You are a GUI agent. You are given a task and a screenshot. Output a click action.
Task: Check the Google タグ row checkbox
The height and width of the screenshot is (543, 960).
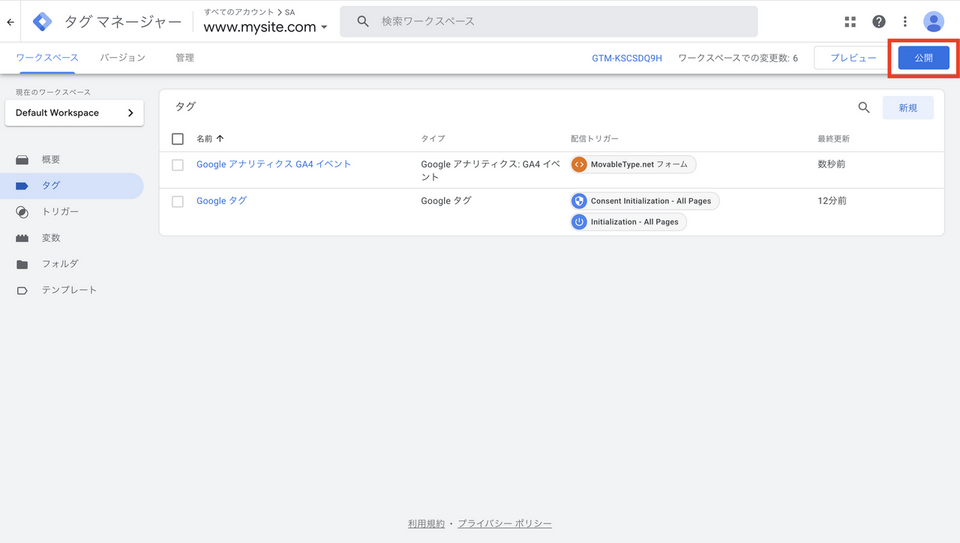click(x=178, y=201)
